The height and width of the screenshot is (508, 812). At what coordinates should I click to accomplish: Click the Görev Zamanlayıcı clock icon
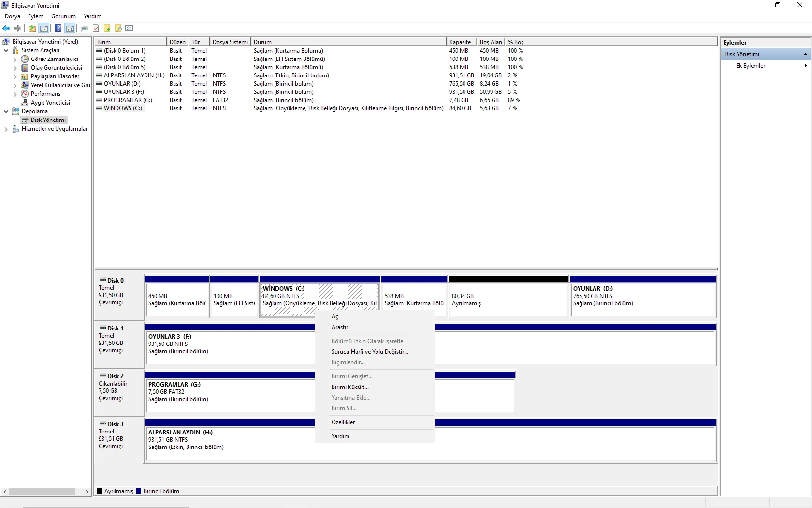25,59
